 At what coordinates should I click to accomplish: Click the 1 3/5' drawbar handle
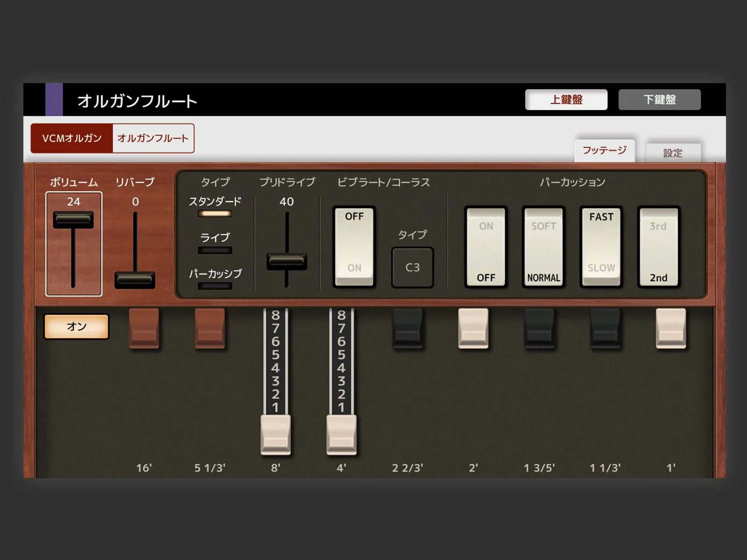(539, 328)
